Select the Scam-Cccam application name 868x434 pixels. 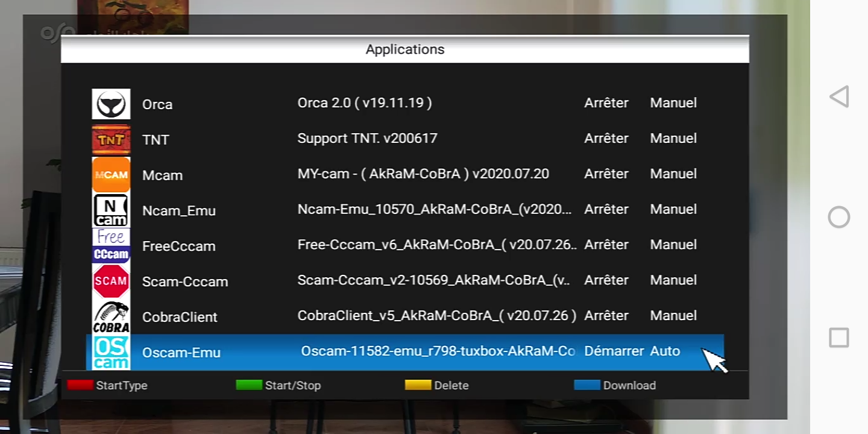click(x=185, y=282)
